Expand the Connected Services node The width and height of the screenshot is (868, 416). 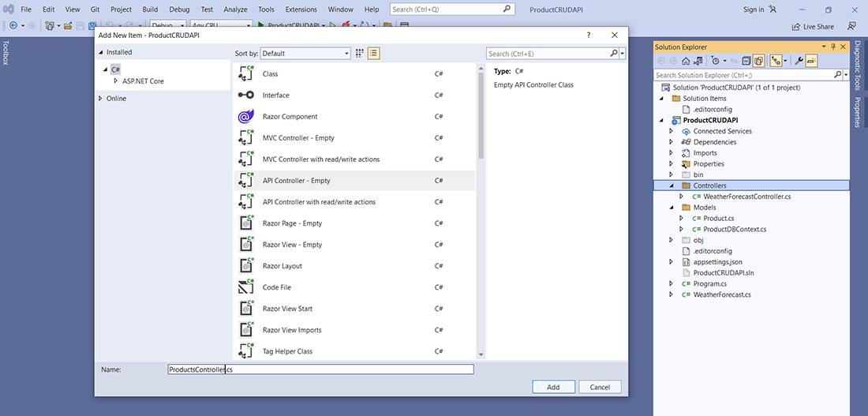671,131
